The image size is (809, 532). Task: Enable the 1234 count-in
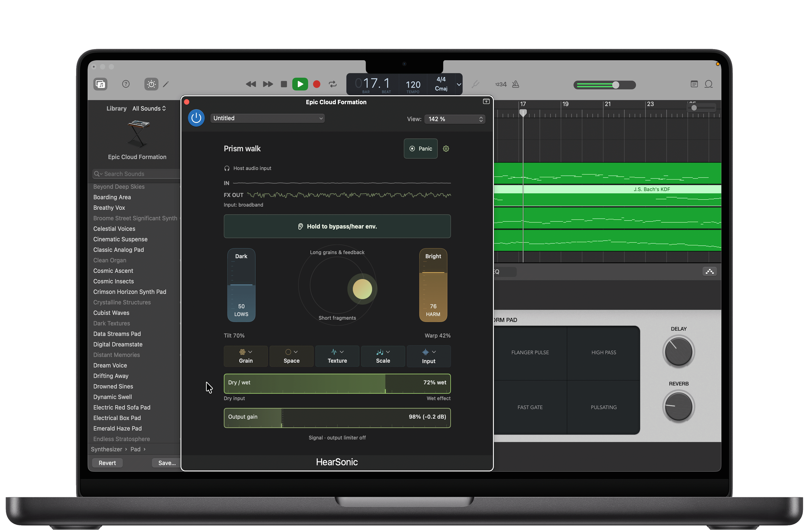point(501,84)
